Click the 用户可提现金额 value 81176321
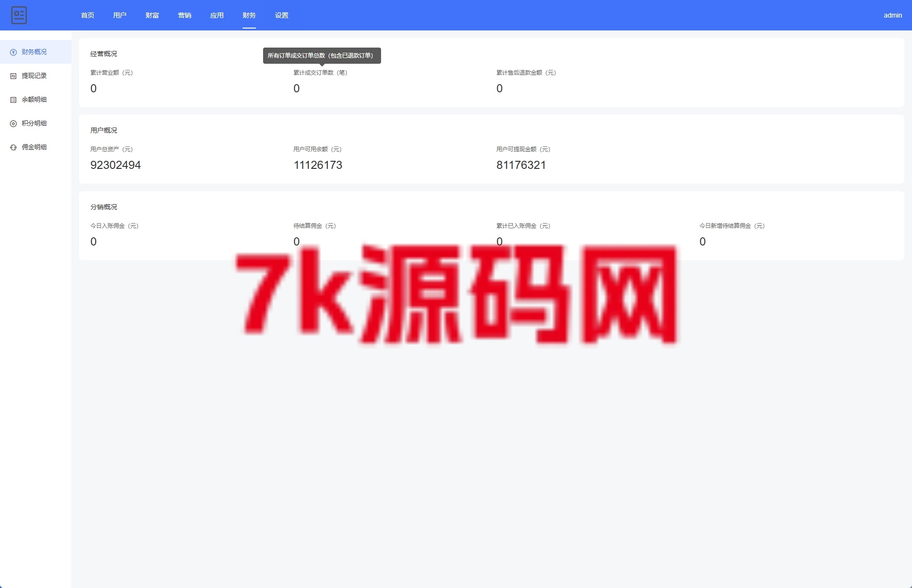This screenshot has height=588, width=912. point(521,165)
